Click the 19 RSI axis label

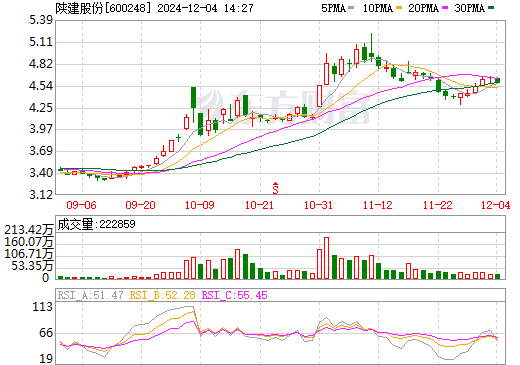[x=46, y=359]
